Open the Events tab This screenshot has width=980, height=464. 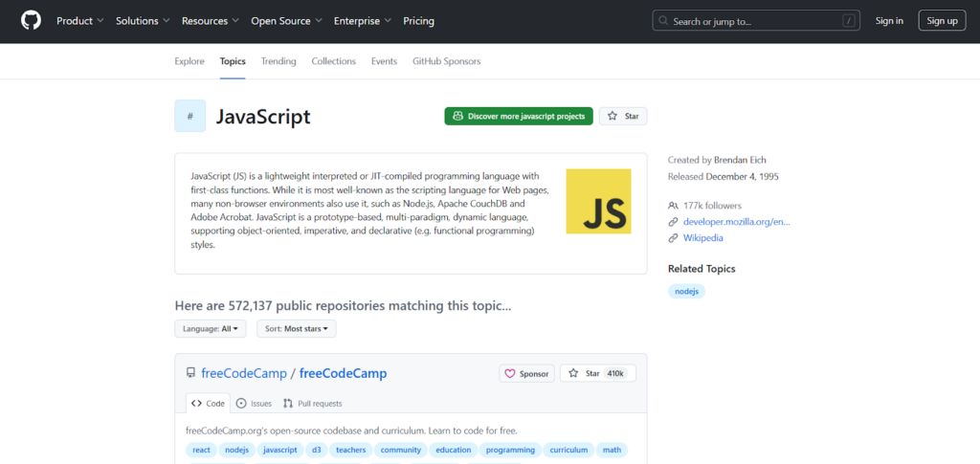pyautogui.click(x=384, y=61)
